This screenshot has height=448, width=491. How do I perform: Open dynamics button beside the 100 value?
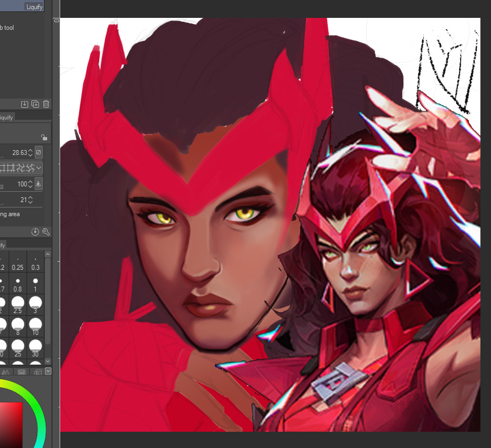pyautogui.click(x=38, y=184)
